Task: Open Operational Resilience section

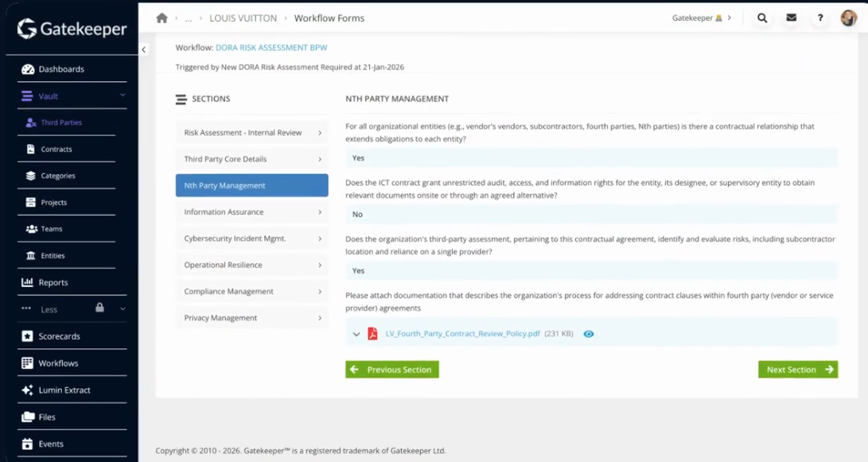Action: [252, 265]
